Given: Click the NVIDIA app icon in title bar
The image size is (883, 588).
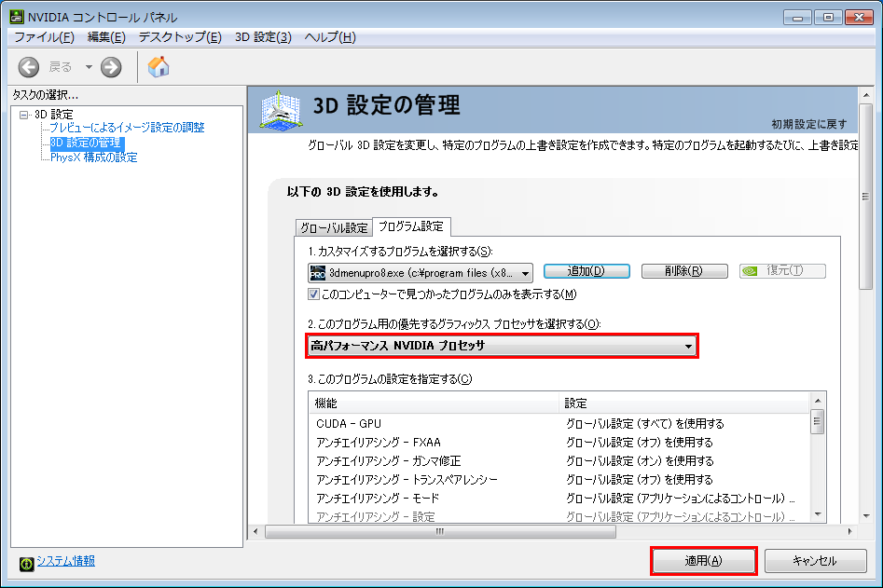Looking at the screenshot, I should (x=17, y=17).
